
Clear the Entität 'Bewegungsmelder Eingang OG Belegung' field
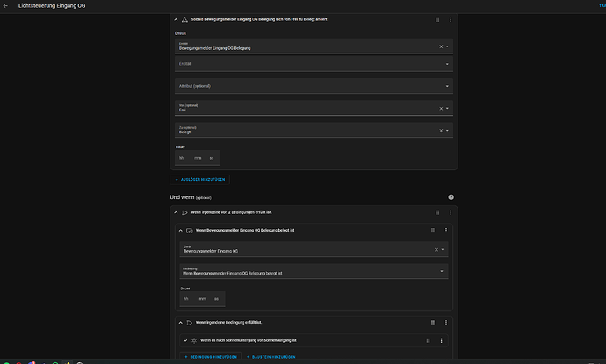(441, 46)
